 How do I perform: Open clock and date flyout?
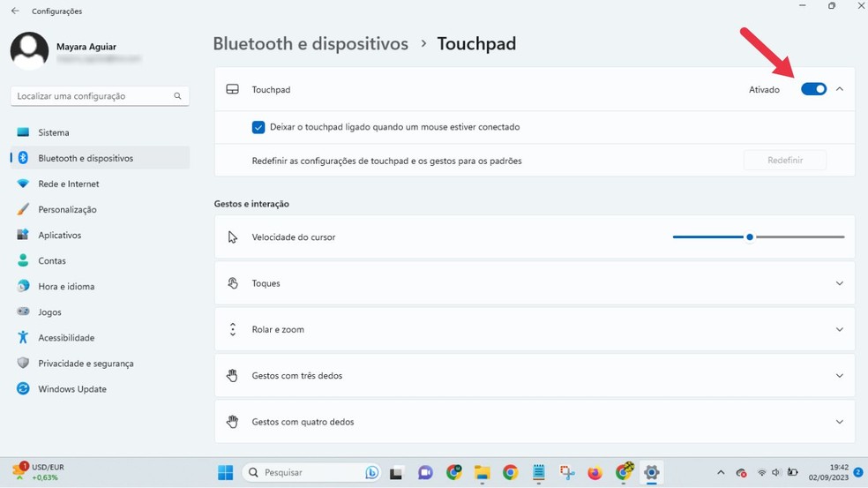pyautogui.click(x=828, y=472)
